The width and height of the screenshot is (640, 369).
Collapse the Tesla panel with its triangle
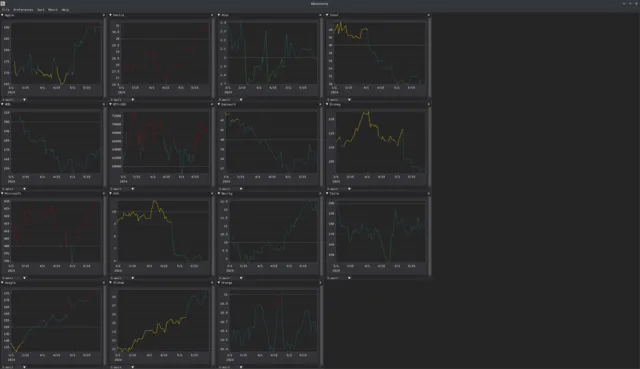327,193
